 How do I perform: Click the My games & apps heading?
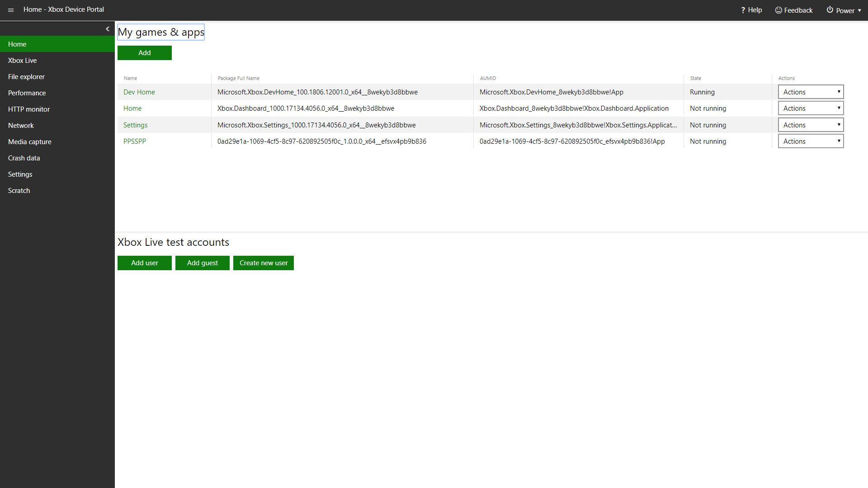pyautogui.click(x=161, y=33)
